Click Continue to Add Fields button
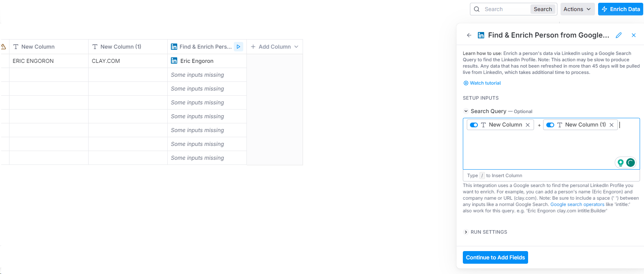 click(x=495, y=257)
